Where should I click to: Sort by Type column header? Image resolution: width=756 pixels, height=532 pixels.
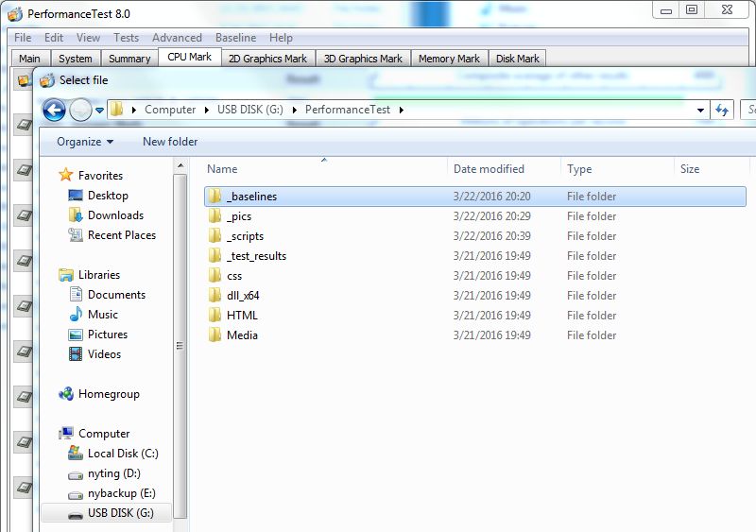579,169
